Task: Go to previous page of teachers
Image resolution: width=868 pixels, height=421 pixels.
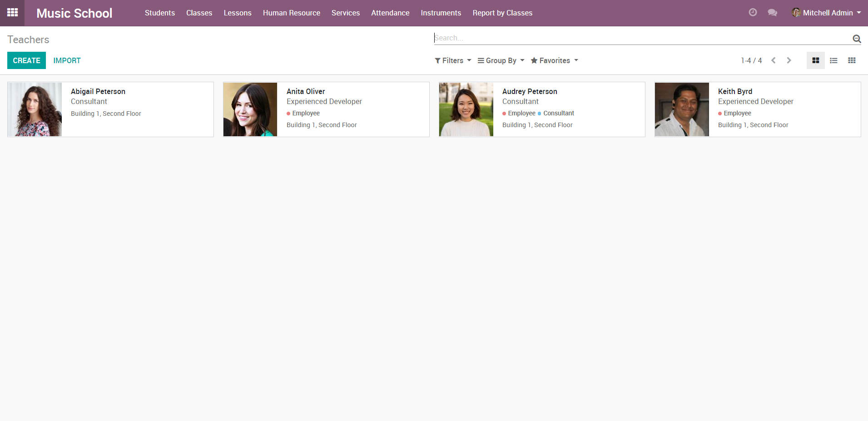Action: (x=773, y=60)
